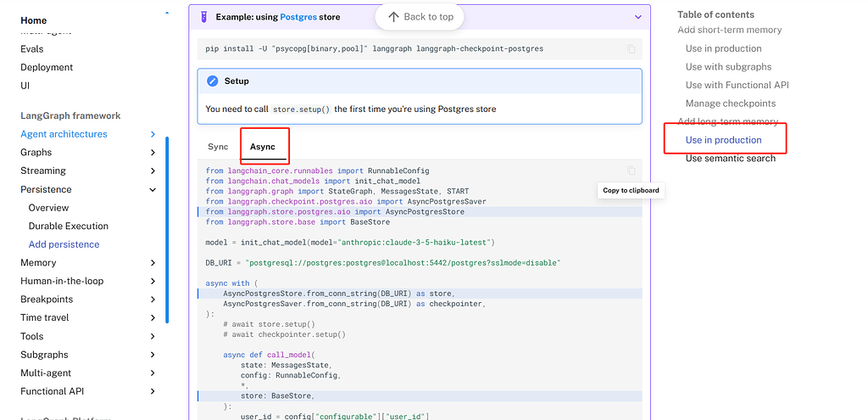The height and width of the screenshot is (420, 868).
Task: Jump to Add short-term memory section
Action: coord(730,30)
